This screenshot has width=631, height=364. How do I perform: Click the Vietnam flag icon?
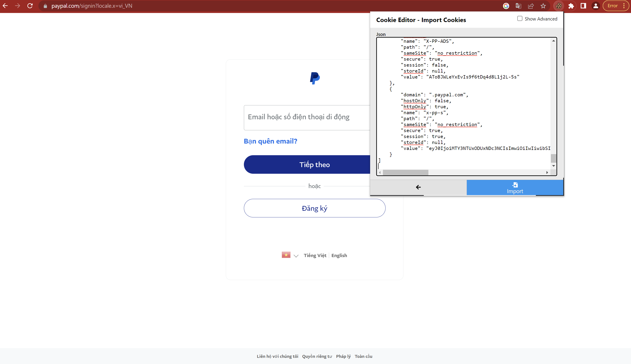[x=286, y=255]
